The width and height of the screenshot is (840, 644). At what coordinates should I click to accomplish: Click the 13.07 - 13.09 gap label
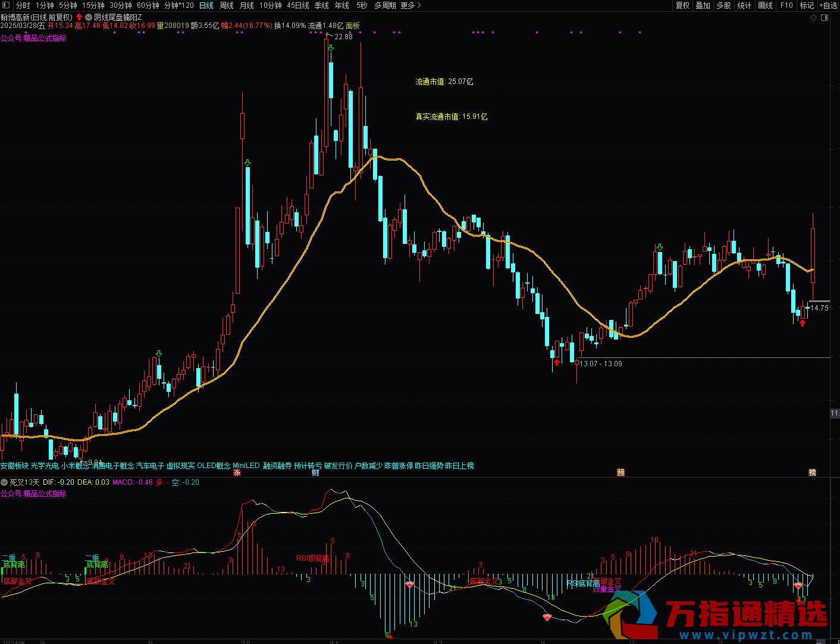pos(601,363)
